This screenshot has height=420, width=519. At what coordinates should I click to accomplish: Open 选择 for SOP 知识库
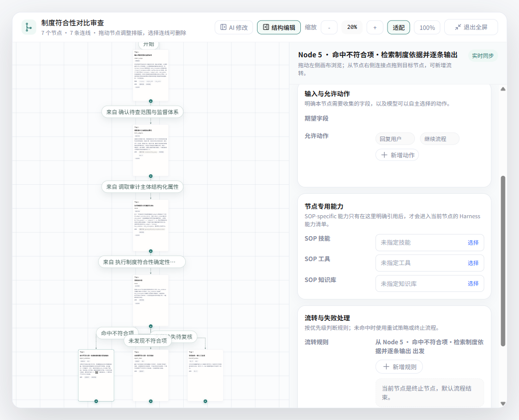473,283
